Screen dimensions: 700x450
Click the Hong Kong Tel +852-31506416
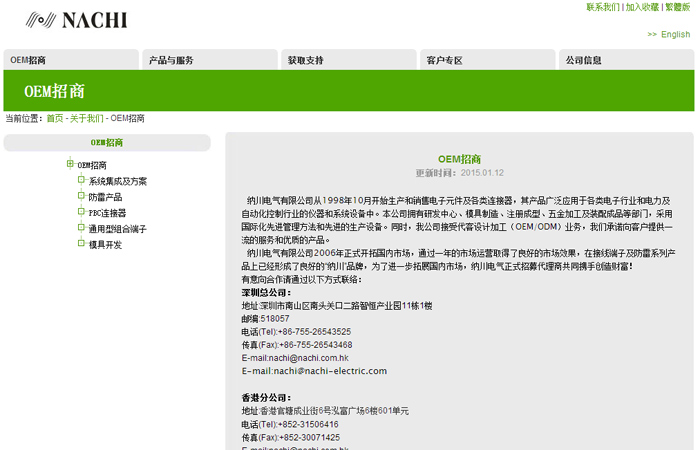pyautogui.click(x=308, y=424)
